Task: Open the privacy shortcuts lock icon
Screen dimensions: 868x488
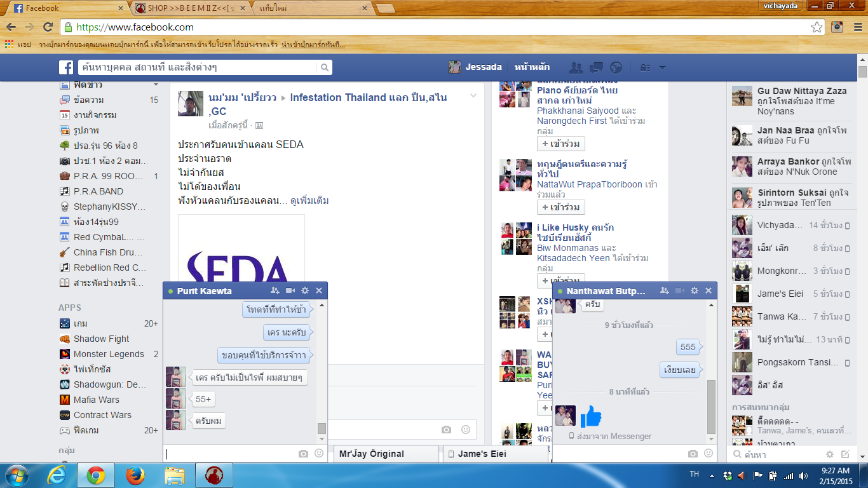Action: pos(644,67)
